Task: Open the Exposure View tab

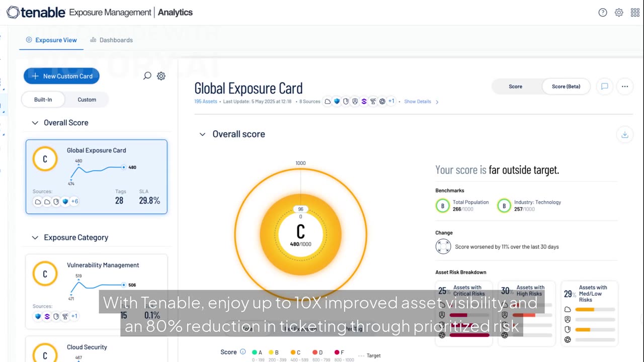Action: (x=51, y=40)
